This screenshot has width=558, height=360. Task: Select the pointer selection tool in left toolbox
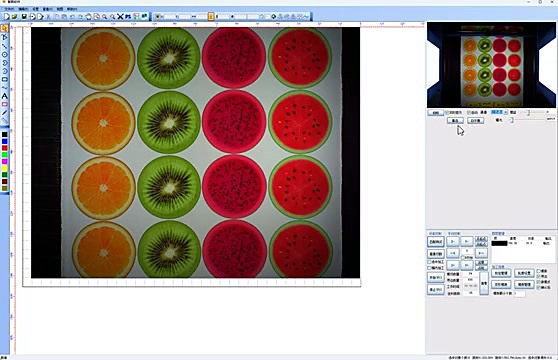pos(5,28)
